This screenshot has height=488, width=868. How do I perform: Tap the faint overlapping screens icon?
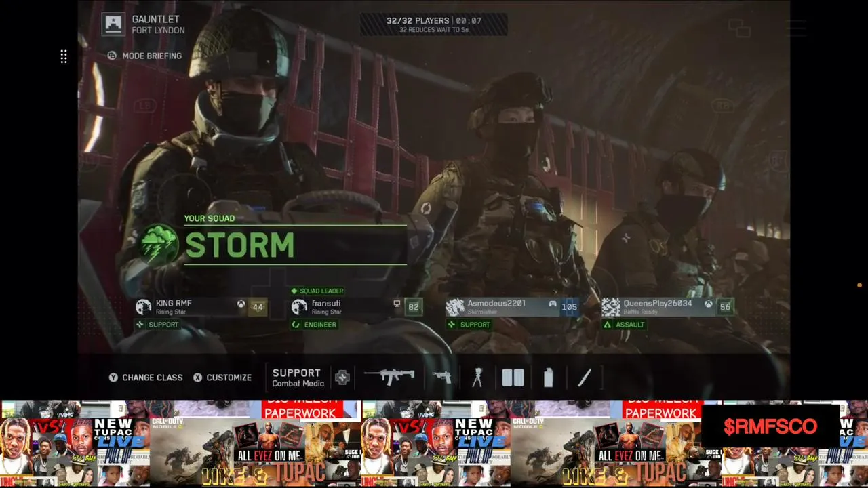point(739,28)
